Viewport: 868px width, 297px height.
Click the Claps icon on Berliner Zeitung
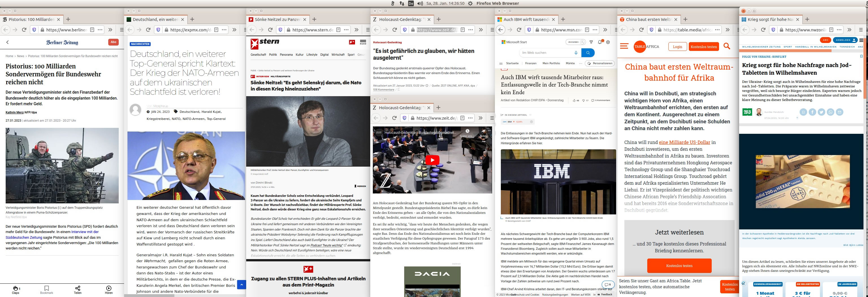(x=16, y=288)
